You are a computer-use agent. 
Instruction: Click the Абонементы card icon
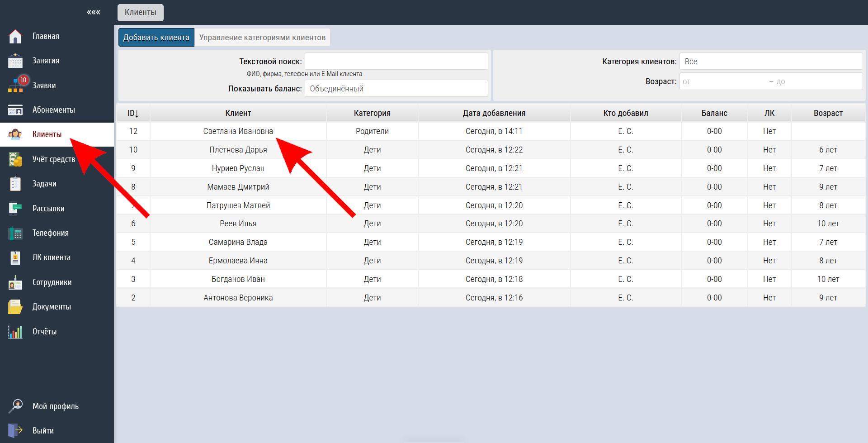[15, 110]
